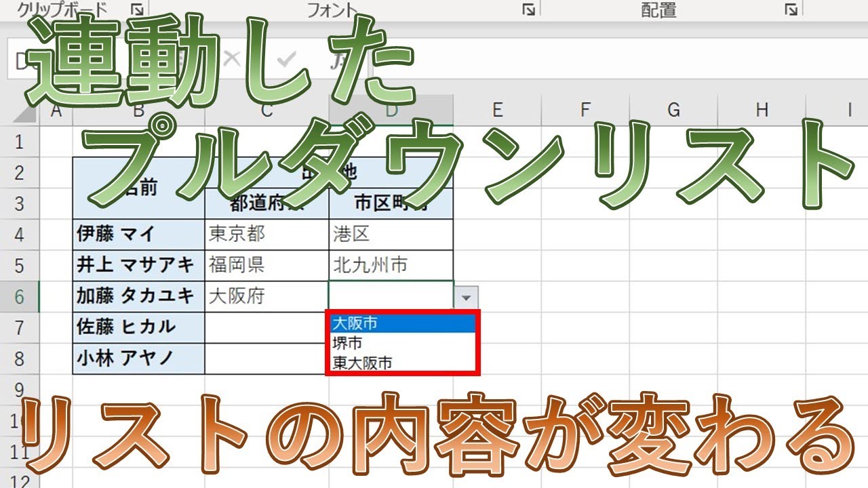Click the empty 都道府県 cell for 小林 アヤノ
This screenshot has height=488, width=868.
point(267,359)
